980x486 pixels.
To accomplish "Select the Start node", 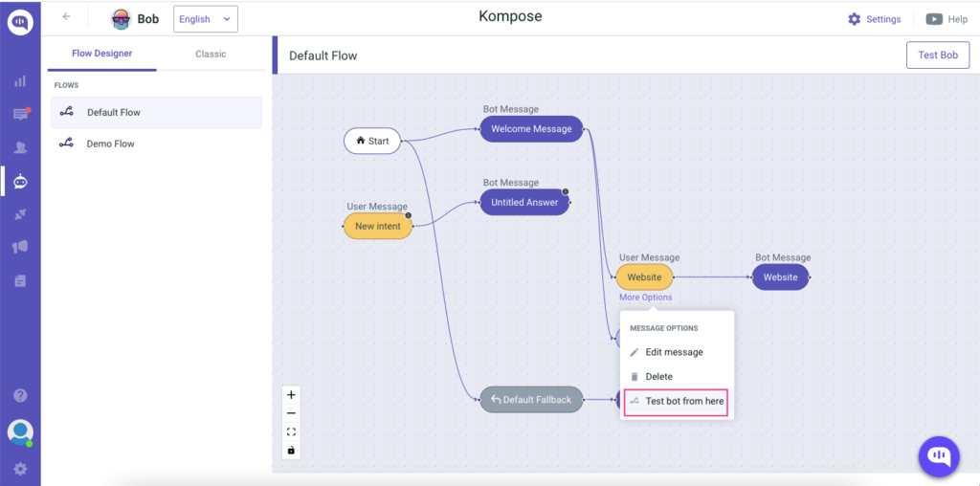I will pyautogui.click(x=372, y=142).
